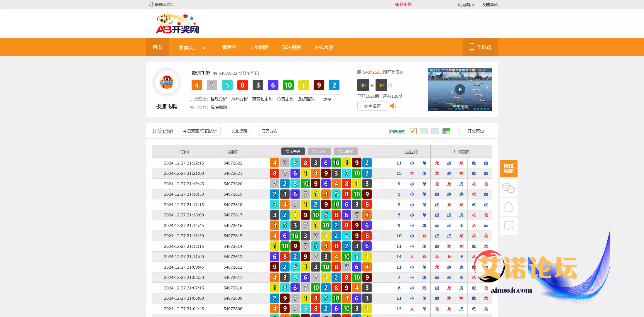
Task: Open the chat message bubble icon
Action: point(508,226)
